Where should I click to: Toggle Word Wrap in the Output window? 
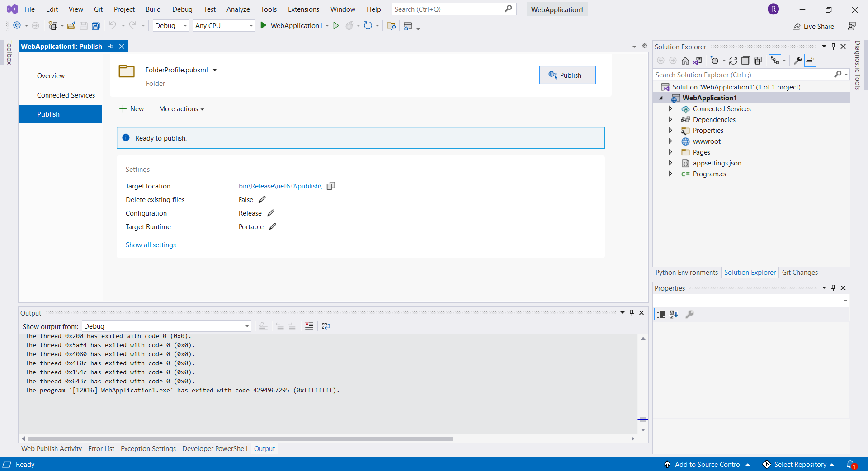(326, 326)
